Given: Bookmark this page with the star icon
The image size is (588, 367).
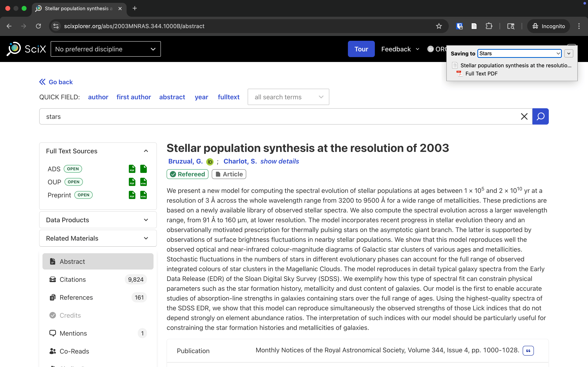Looking at the screenshot, I should coord(439,26).
